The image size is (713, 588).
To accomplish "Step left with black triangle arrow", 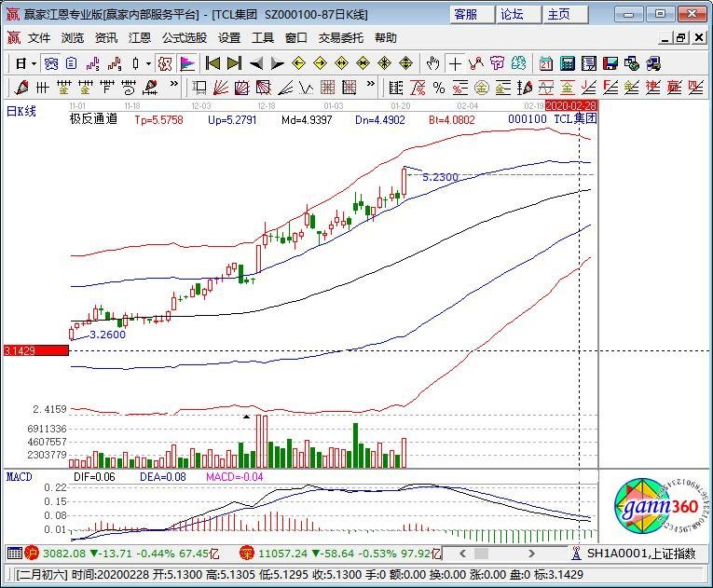I will pos(256,63).
